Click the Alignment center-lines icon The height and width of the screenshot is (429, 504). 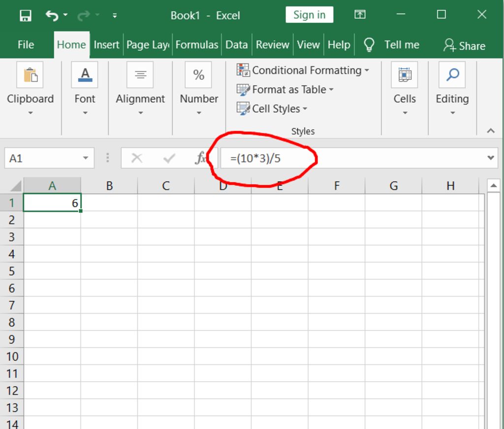click(140, 74)
